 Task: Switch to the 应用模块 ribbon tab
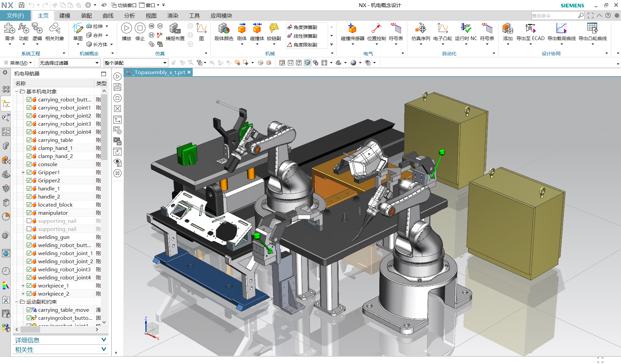point(221,16)
